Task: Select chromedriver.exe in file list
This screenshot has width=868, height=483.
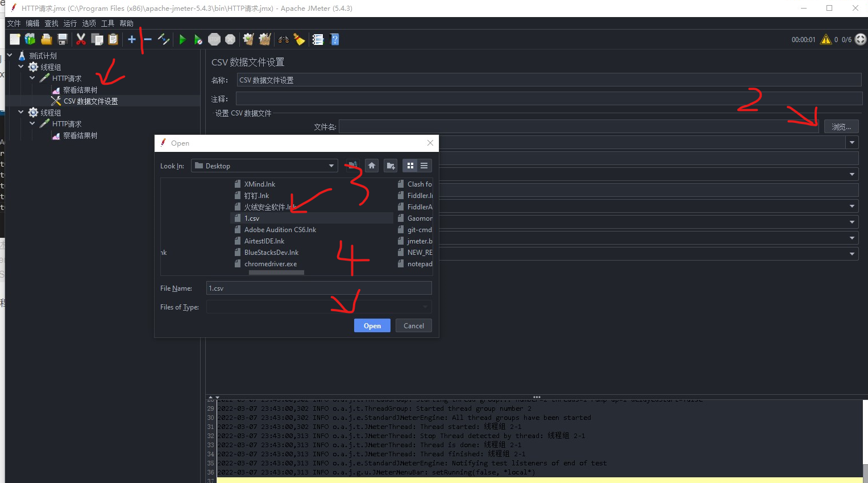Action: click(270, 263)
